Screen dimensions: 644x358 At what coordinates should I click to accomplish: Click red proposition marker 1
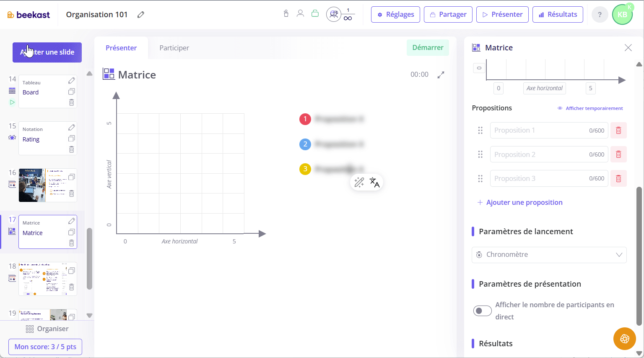pyautogui.click(x=305, y=119)
